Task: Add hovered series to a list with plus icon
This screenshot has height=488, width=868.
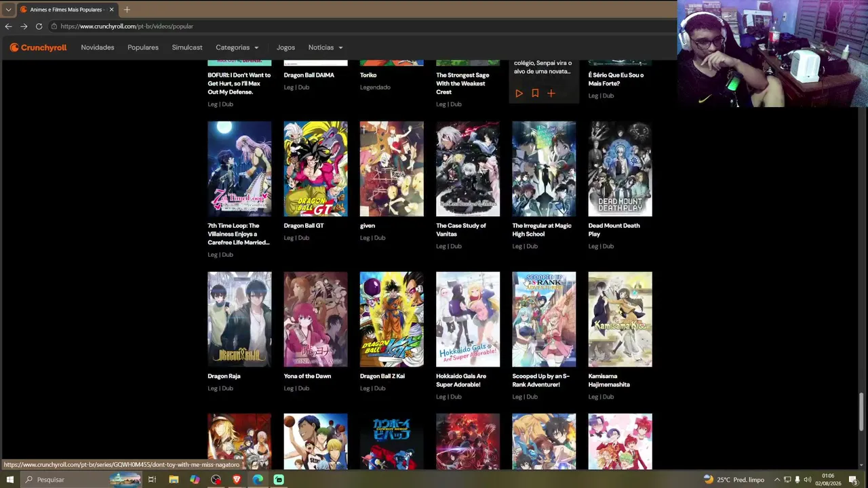Action: tap(551, 94)
